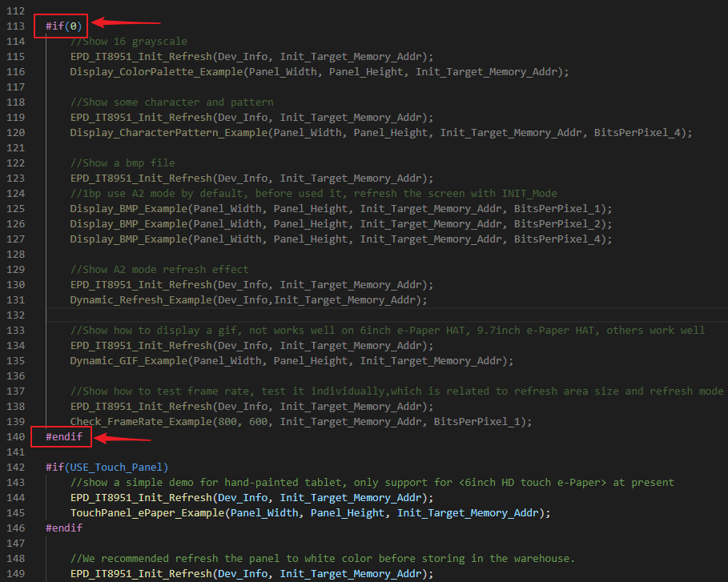Click line number 142 in the gutter
This screenshot has width=728, height=582.
click(x=15, y=467)
